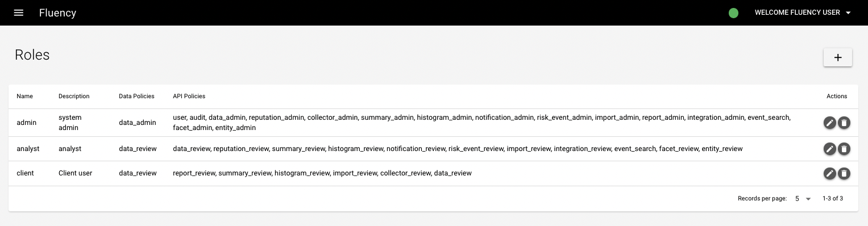The image size is (868, 226).
Task: Edit the analyst role
Action: pos(830,149)
